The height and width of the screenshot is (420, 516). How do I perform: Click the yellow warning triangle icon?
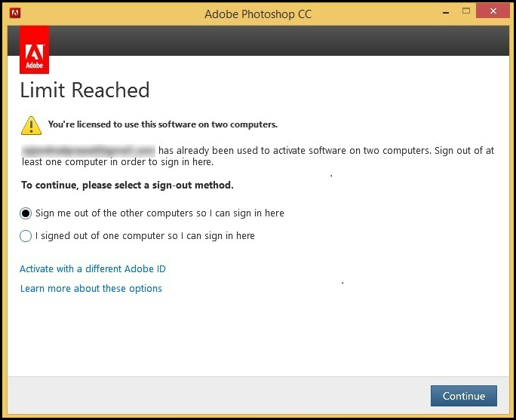(x=31, y=125)
